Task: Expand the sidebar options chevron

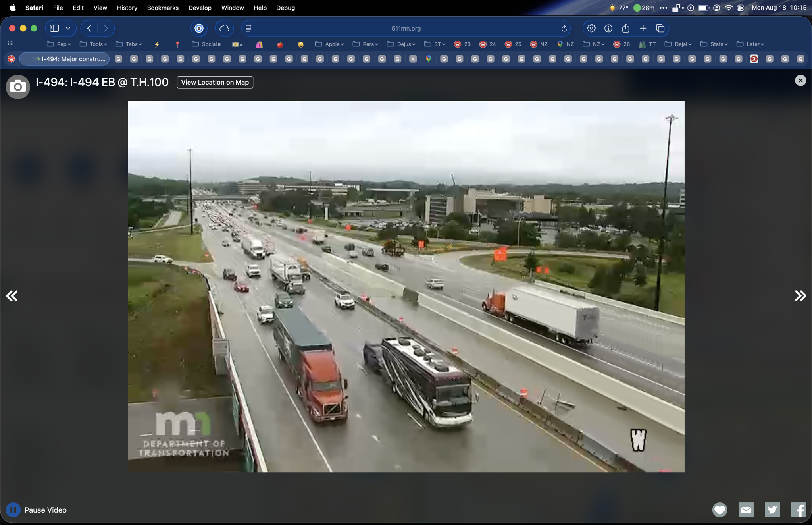Action: [x=68, y=28]
